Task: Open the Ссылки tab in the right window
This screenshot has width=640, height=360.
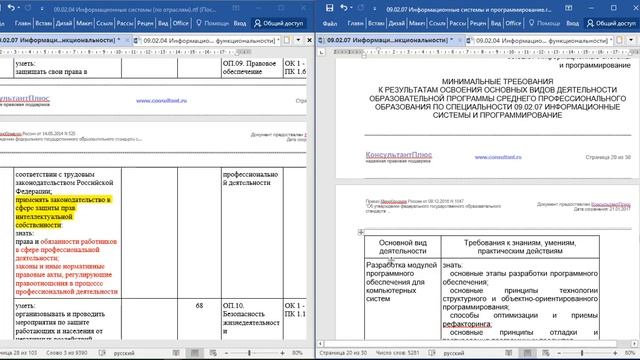Action: pos(437,24)
